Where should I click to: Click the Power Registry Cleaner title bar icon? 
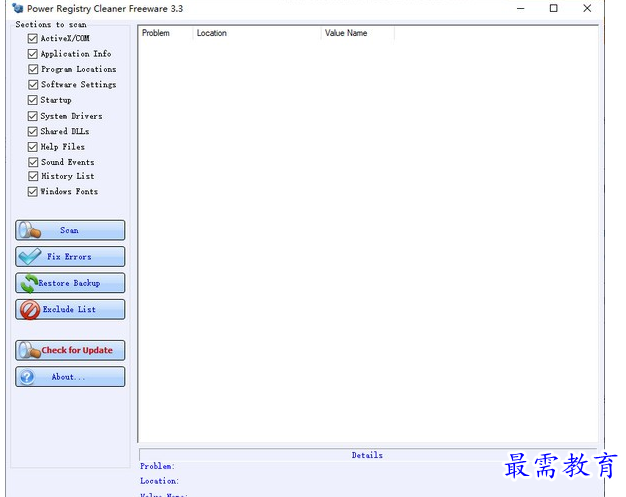coord(18,8)
